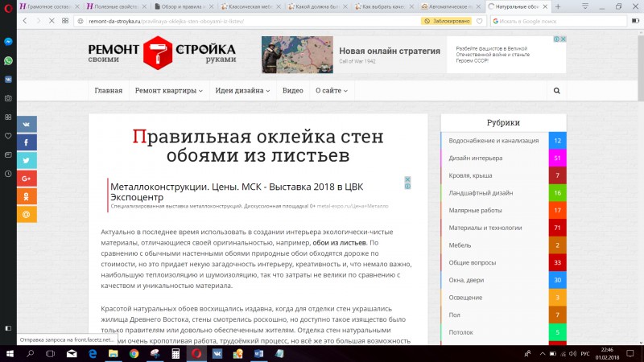The width and height of the screenshot is (644, 362).
Task: Open Chrome from the taskbar
Action: point(134,353)
